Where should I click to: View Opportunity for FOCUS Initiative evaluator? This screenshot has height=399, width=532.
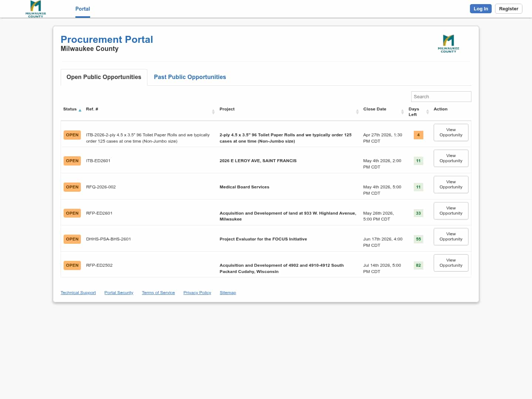click(451, 236)
